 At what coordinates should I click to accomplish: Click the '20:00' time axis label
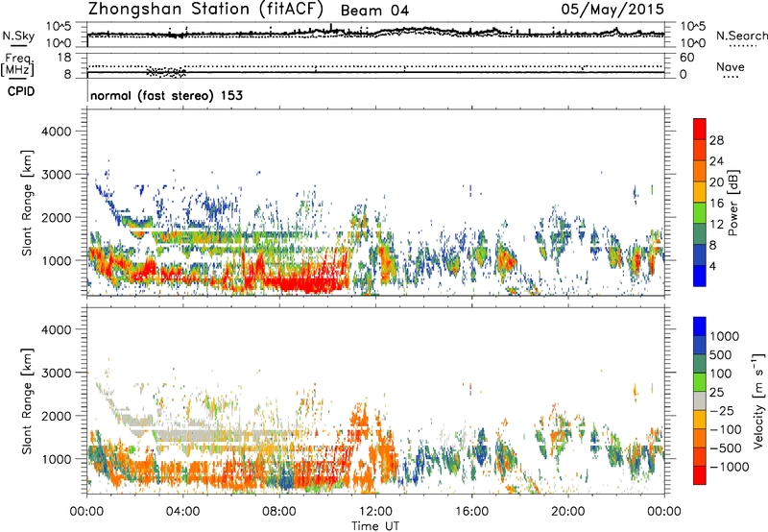568,511
